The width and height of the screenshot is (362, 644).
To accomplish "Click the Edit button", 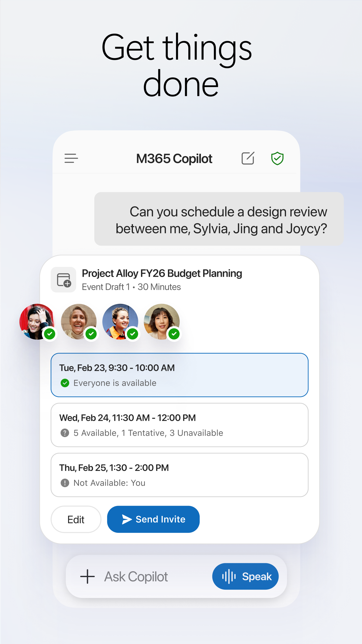I will click(x=76, y=519).
